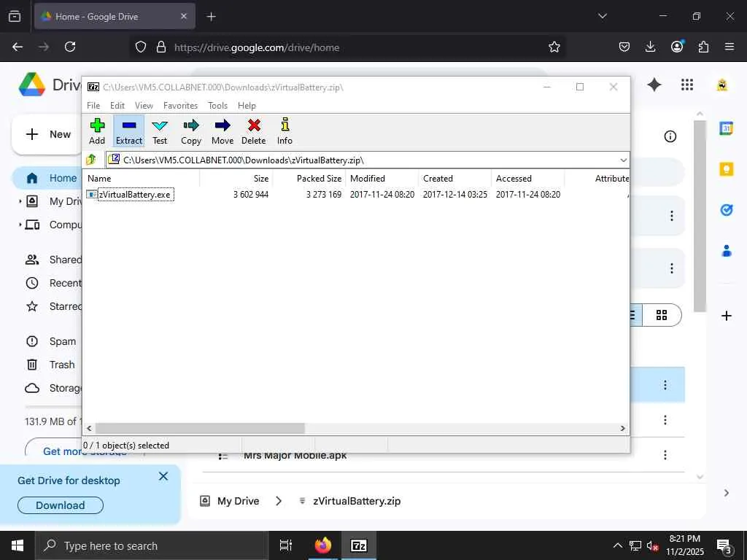Click Download for Drive for desktop

[61, 505]
